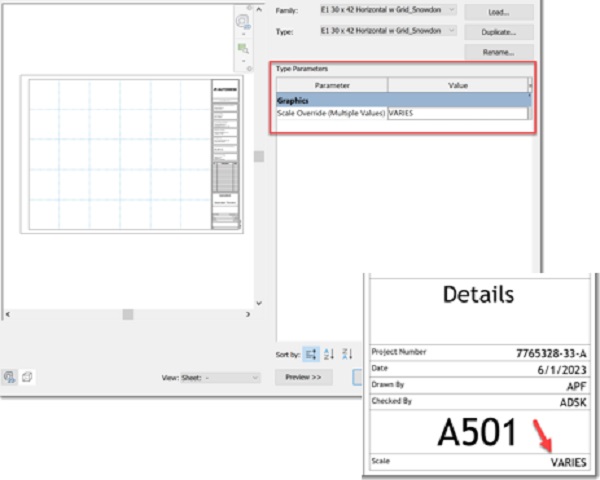This screenshot has width=600, height=480.
Task: Click the Value column header
Action: click(457, 86)
